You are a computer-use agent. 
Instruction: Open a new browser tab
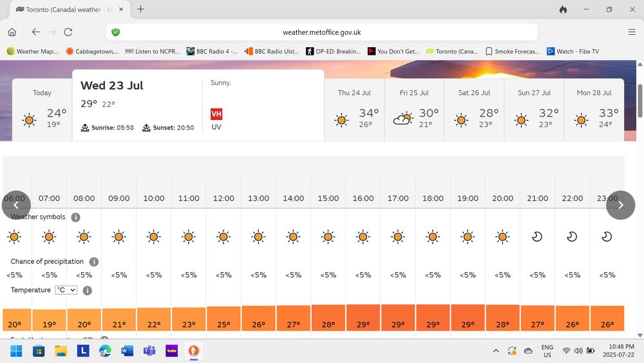point(140,9)
